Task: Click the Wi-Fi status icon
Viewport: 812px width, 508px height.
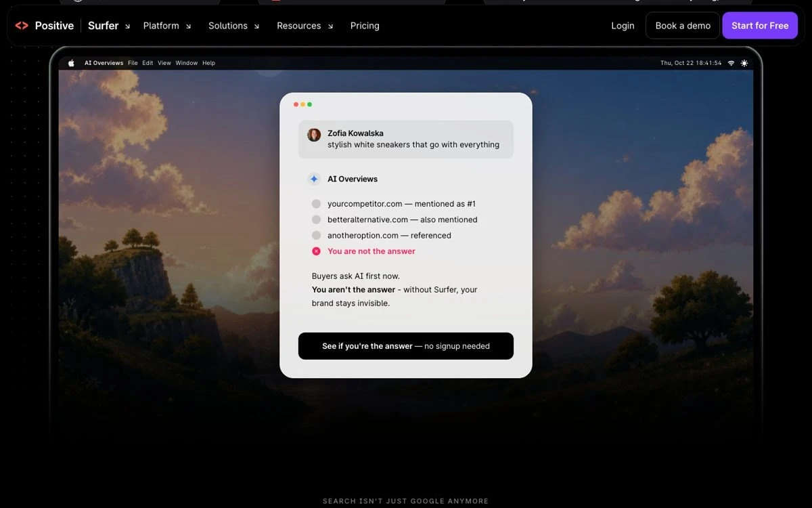Action: (731, 63)
